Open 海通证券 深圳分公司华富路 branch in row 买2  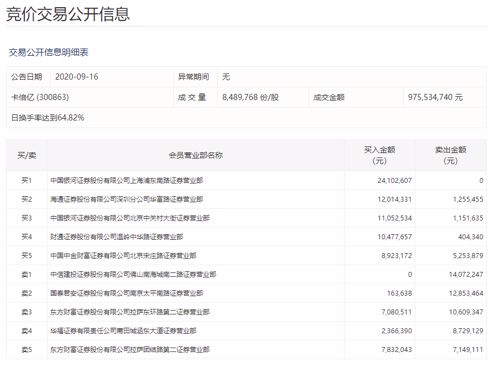click(x=127, y=199)
